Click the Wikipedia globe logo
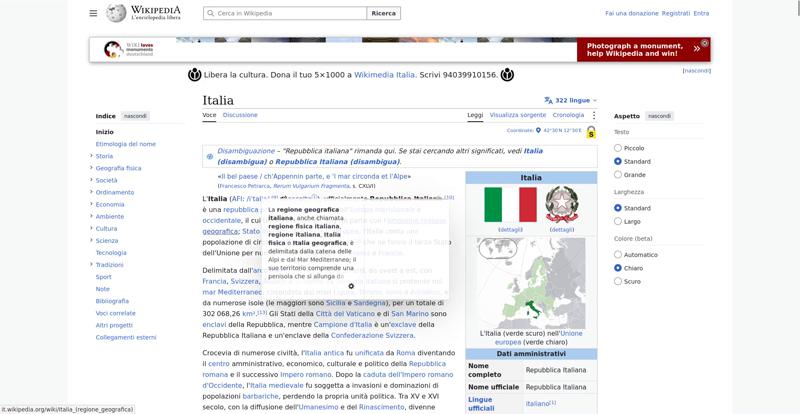800x414 pixels. coord(116,13)
